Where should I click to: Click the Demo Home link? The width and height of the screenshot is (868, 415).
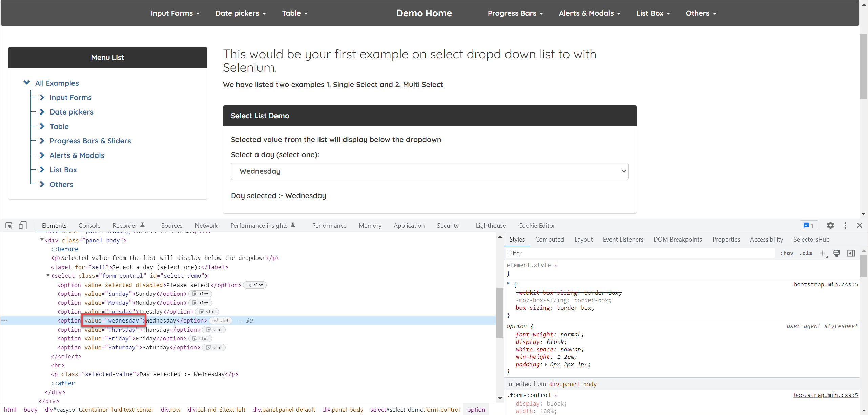pyautogui.click(x=424, y=13)
